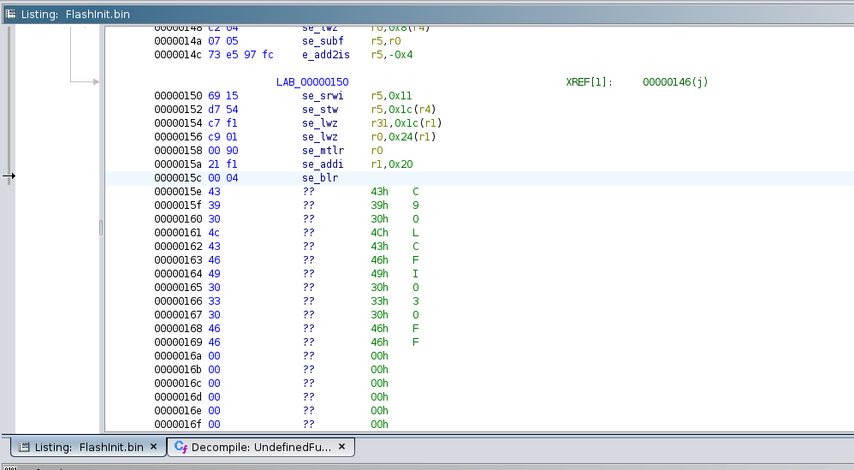The image size is (854, 470).
Task: Click bytes 21 f1
Action: (x=223, y=164)
